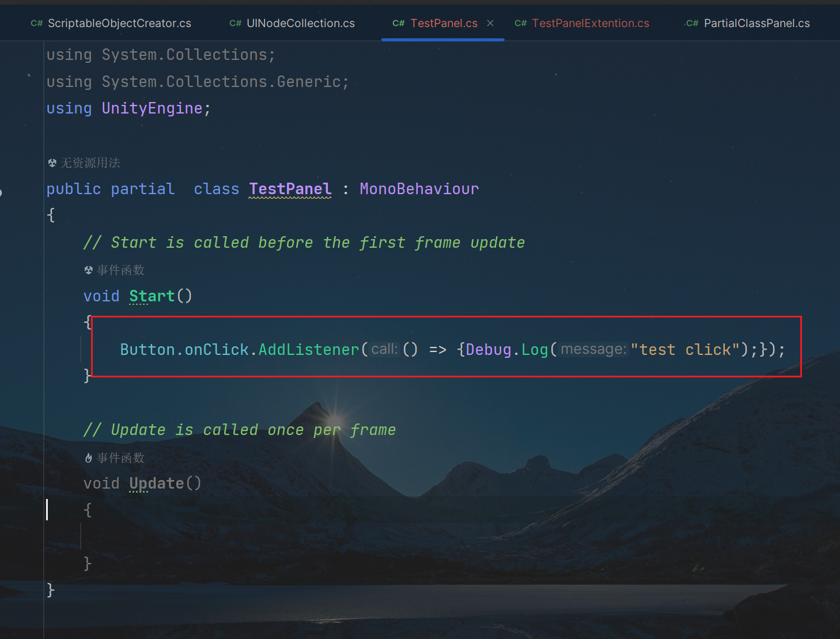Click the 'Update is called once per frame' comment
840x639 pixels.
(x=240, y=430)
